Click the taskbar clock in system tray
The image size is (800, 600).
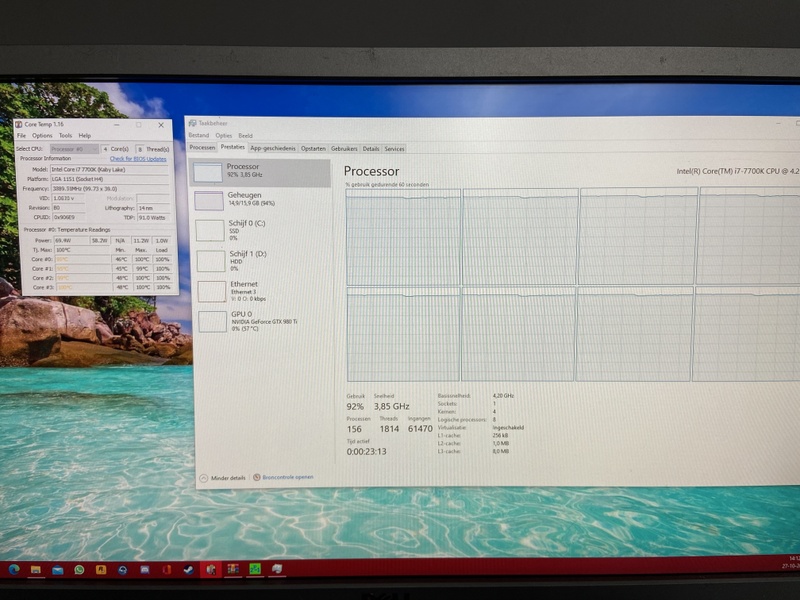(x=793, y=562)
